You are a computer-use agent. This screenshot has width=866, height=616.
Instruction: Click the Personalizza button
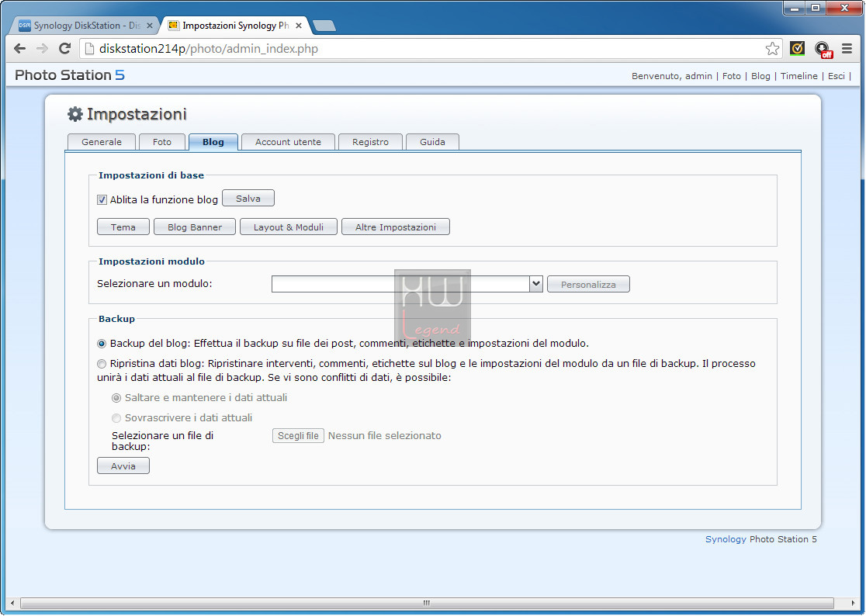588,284
